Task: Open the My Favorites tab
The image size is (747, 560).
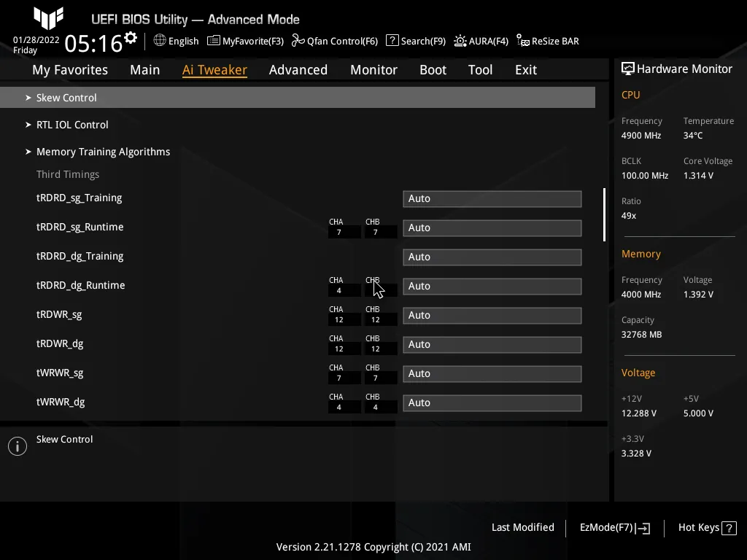Action: (x=70, y=70)
